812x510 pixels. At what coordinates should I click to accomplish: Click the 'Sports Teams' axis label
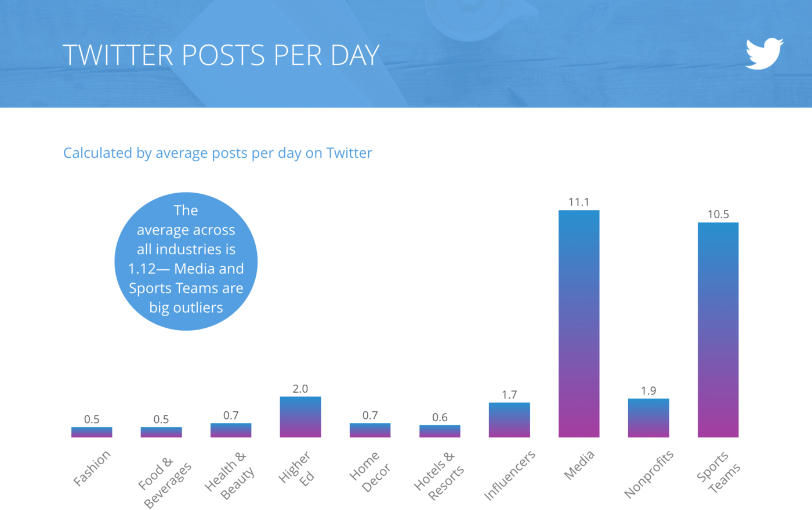(x=718, y=472)
